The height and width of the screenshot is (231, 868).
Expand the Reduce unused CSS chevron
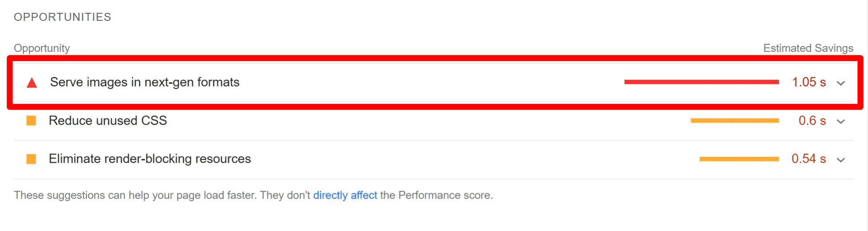pyautogui.click(x=841, y=121)
